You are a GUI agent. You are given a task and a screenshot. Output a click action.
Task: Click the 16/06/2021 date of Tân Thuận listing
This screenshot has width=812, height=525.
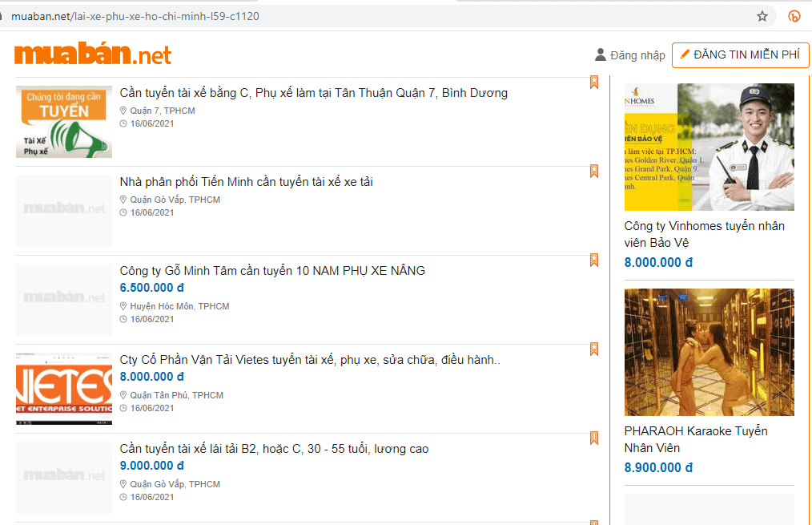pos(152,124)
